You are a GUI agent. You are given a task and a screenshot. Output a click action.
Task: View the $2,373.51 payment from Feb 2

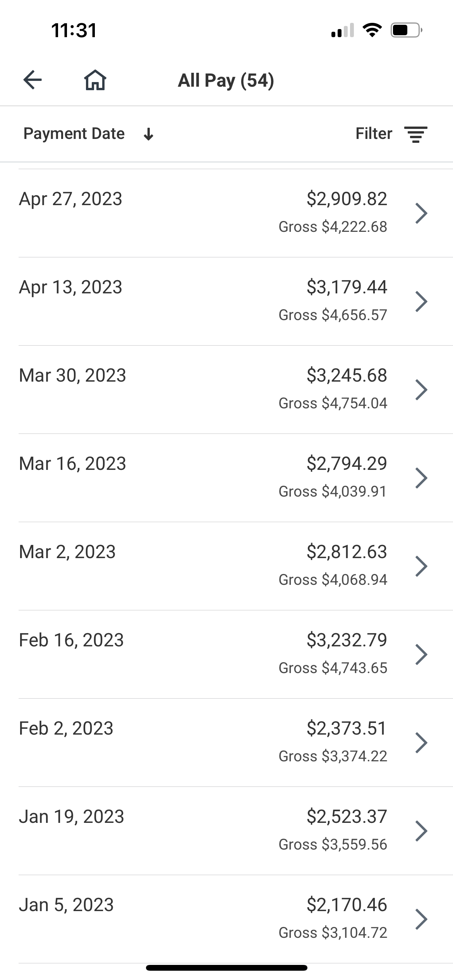[x=226, y=742]
